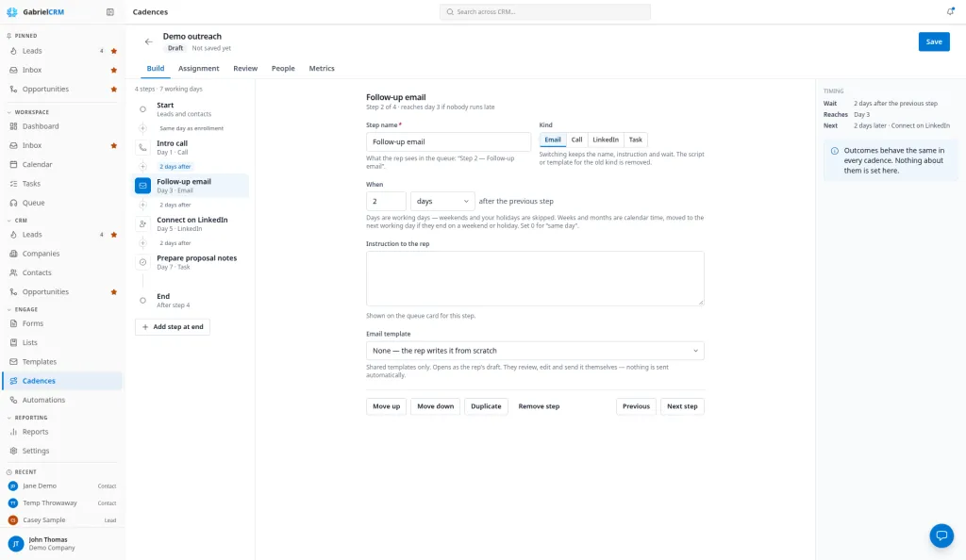The image size is (966, 560).
Task: Select Email kind
Action: click(x=553, y=140)
